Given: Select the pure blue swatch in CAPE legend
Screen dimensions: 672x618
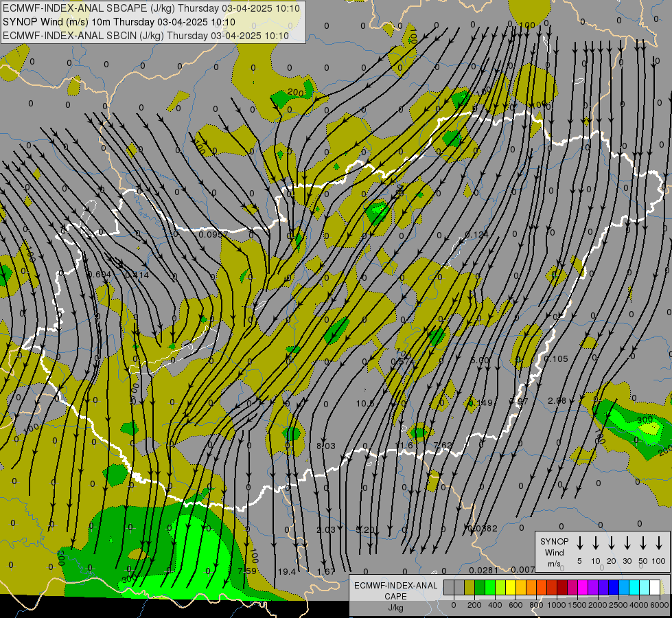Looking at the screenshot, I should coord(614,587).
